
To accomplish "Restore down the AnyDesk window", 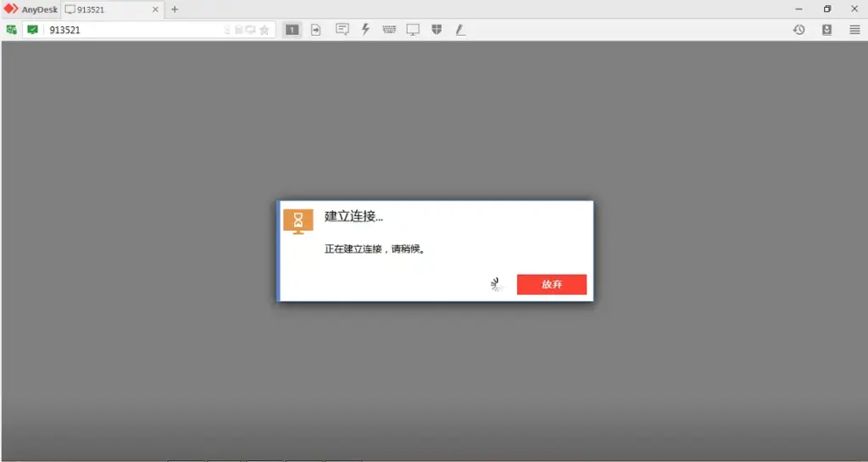I will [827, 9].
